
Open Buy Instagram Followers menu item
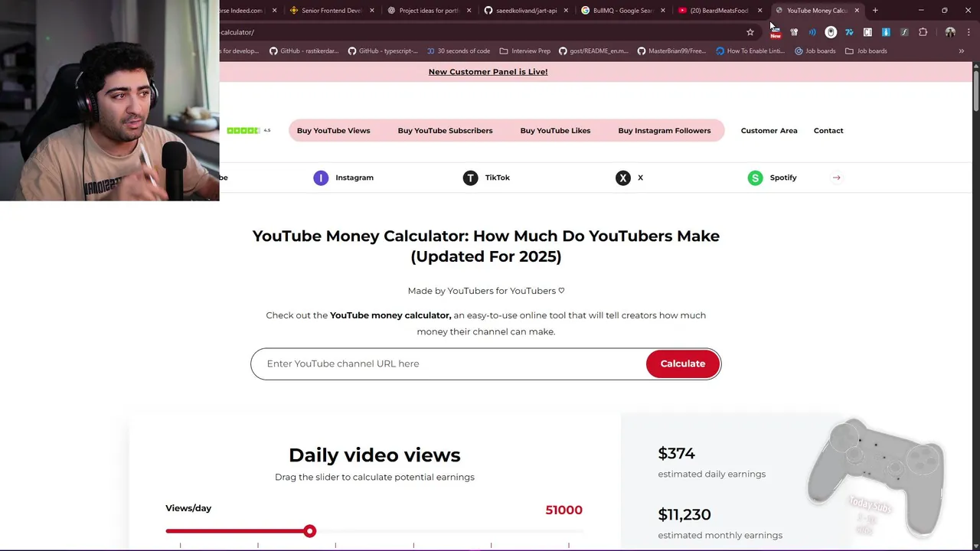click(x=664, y=131)
